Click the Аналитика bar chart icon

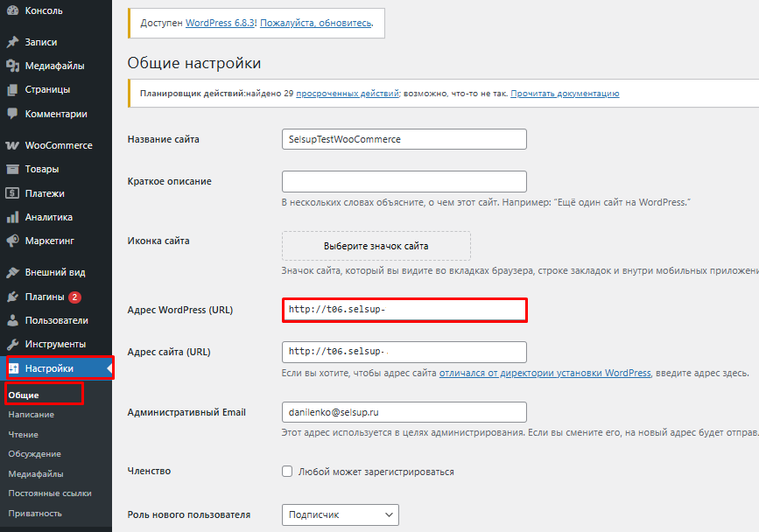pyautogui.click(x=13, y=217)
